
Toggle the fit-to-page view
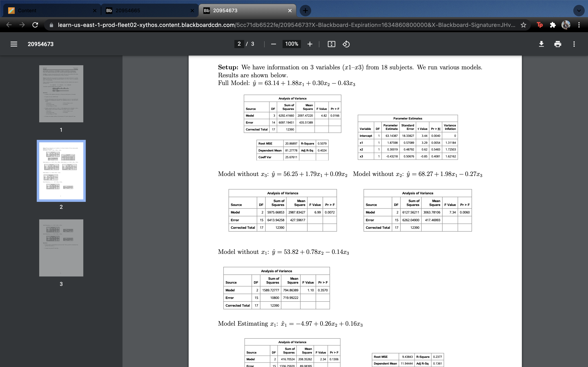[331, 44]
